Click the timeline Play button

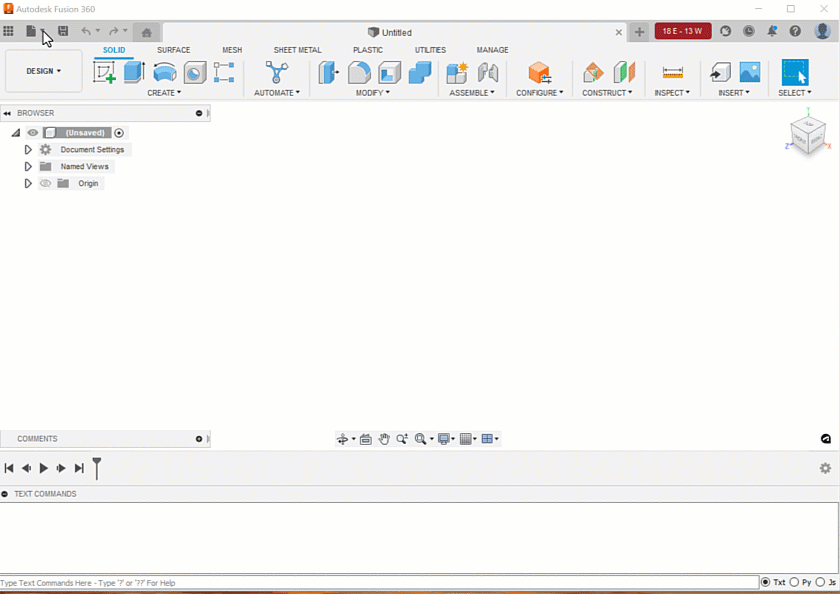coord(44,468)
